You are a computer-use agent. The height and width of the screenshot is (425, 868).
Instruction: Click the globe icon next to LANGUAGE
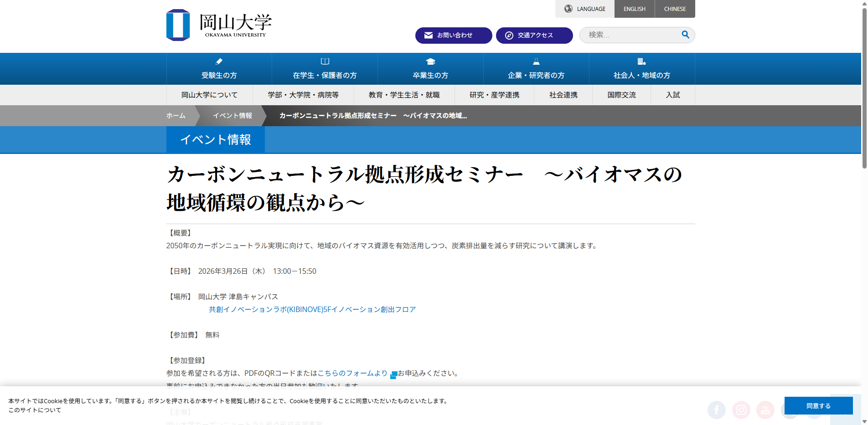point(568,9)
